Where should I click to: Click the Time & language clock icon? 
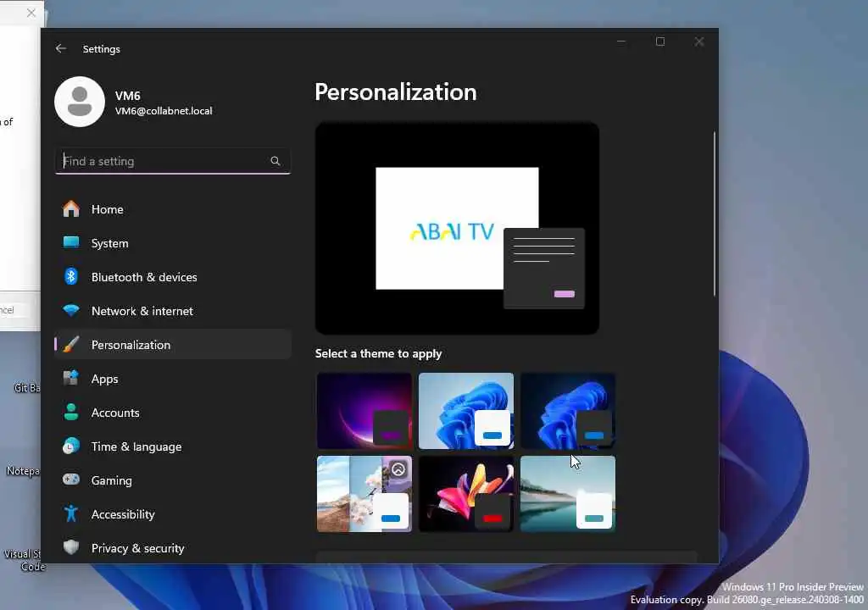71,446
